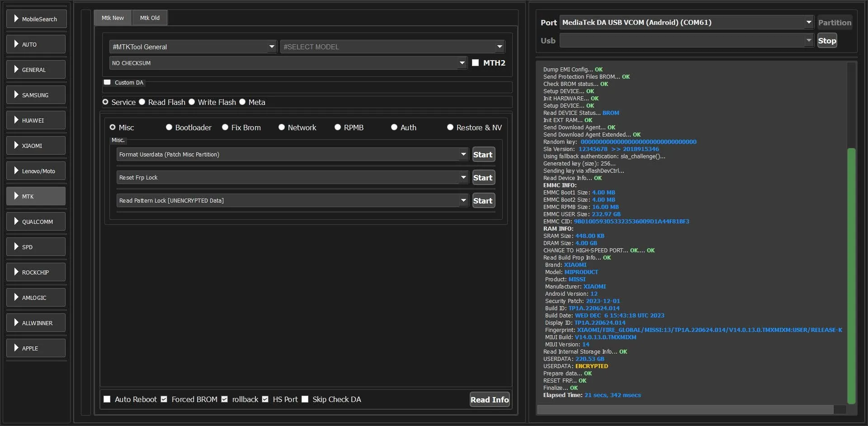Expand the Reset Frp Lock dropdown
This screenshot has height=426, width=868.
coord(293,177)
